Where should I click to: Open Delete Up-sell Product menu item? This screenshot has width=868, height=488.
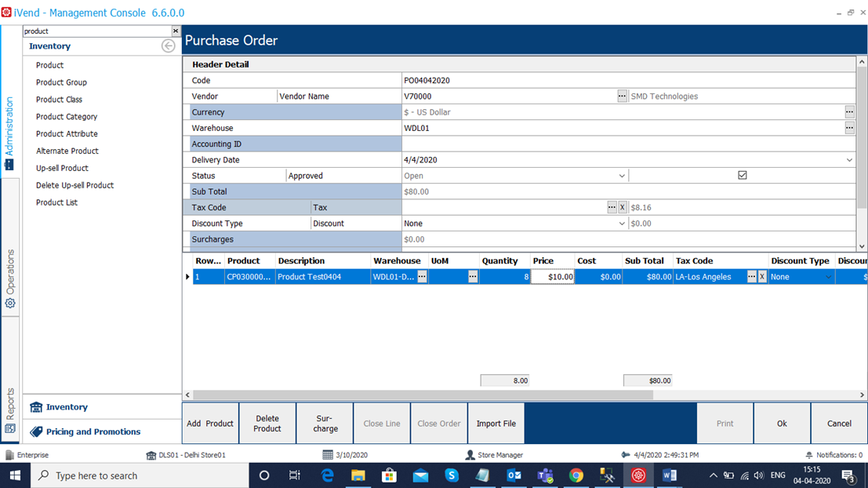point(74,185)
